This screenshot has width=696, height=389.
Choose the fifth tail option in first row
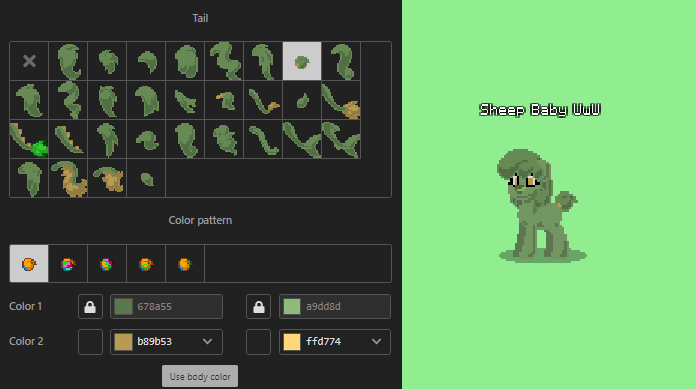(x=185, y=61)
